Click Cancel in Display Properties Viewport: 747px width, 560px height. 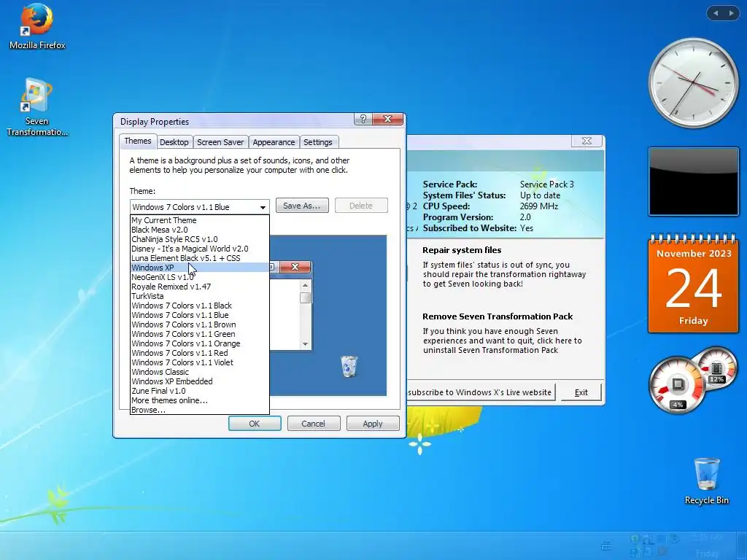[314, 424]
